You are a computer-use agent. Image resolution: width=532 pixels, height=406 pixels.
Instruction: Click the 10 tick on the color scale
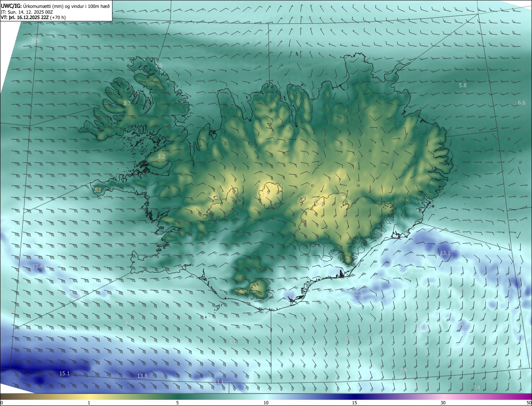(x=266, y=403)
